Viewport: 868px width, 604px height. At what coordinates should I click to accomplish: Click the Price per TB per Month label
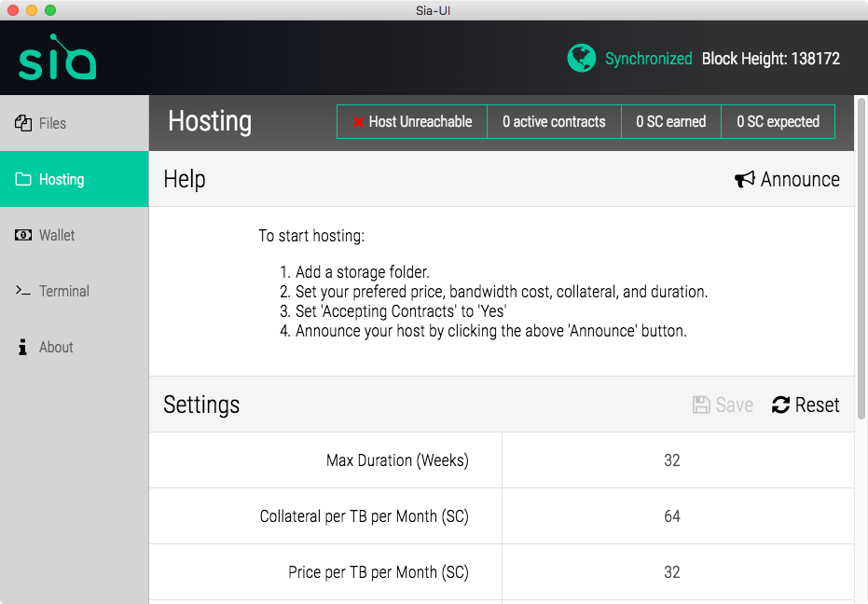(379, 572)
